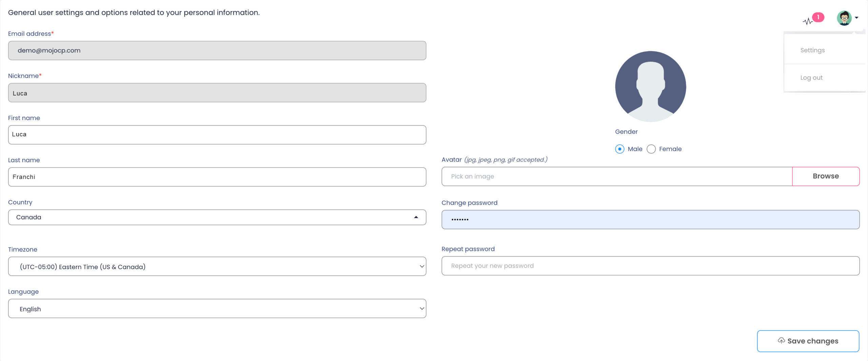Click into the Last name field
The width and height of the screenshot is (868, 361).
217,177
